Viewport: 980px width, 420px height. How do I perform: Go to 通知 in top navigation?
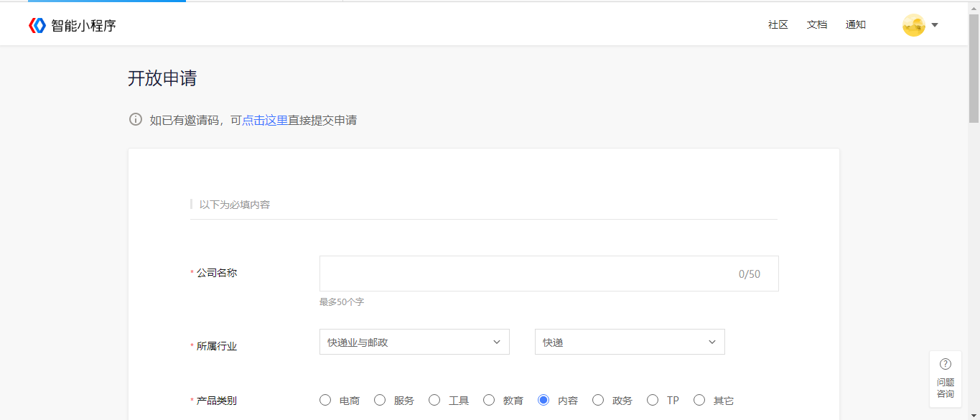click(856, 24)
